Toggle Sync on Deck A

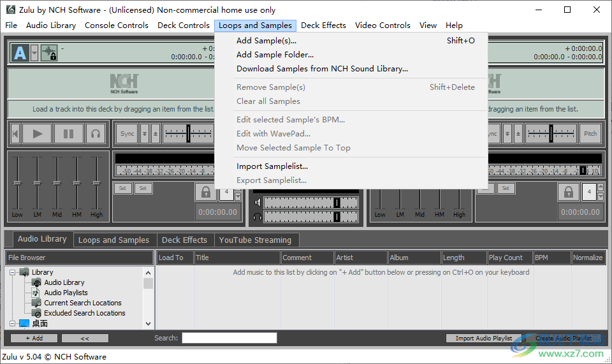coord(127,134)
